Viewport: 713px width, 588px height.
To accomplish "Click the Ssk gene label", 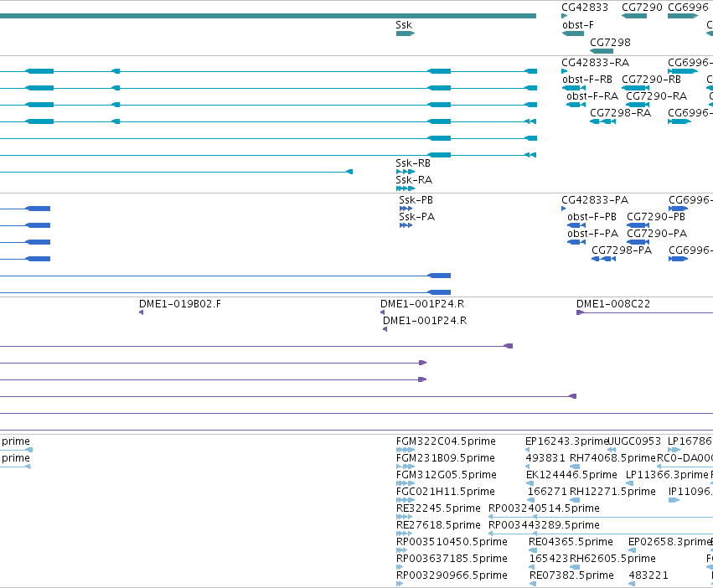I will (404, 25).
